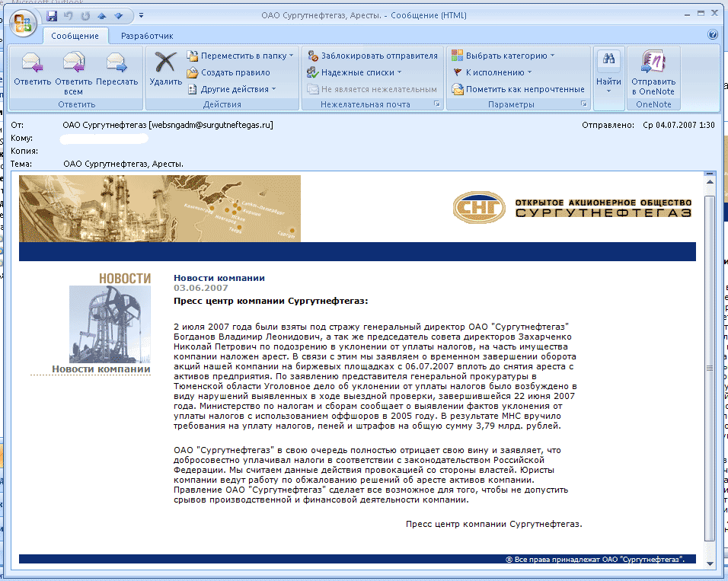Click Отправить в OneNote icon

[x=653, y=62]
